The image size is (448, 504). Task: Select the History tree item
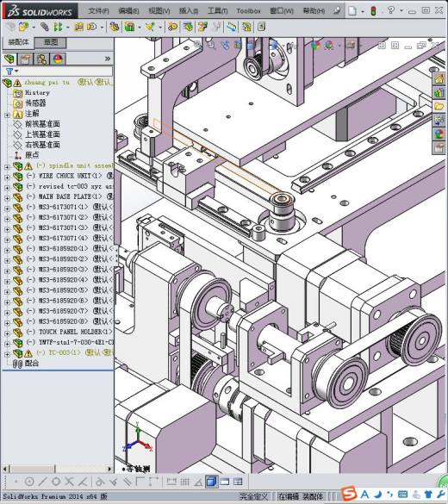point(37,93)
